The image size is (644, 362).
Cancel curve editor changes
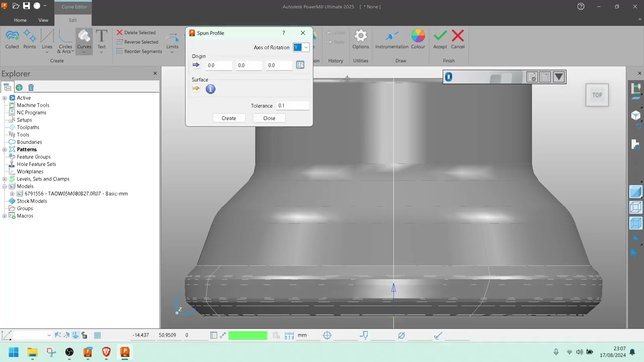pos(458,39)
